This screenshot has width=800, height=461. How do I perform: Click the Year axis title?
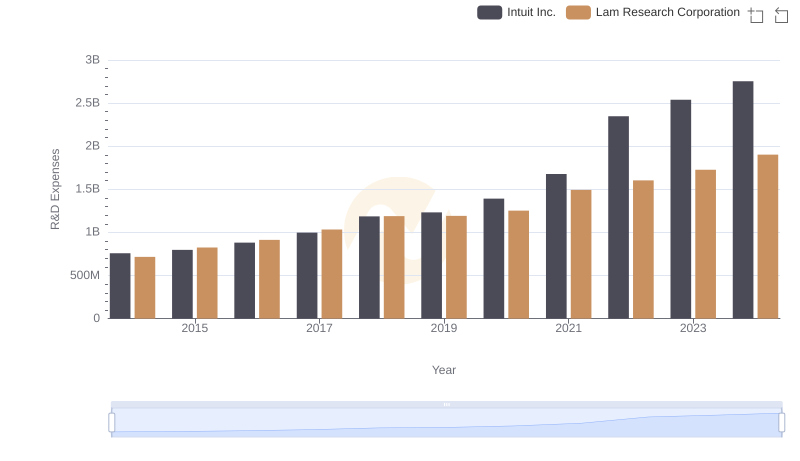tap(444, 370)
